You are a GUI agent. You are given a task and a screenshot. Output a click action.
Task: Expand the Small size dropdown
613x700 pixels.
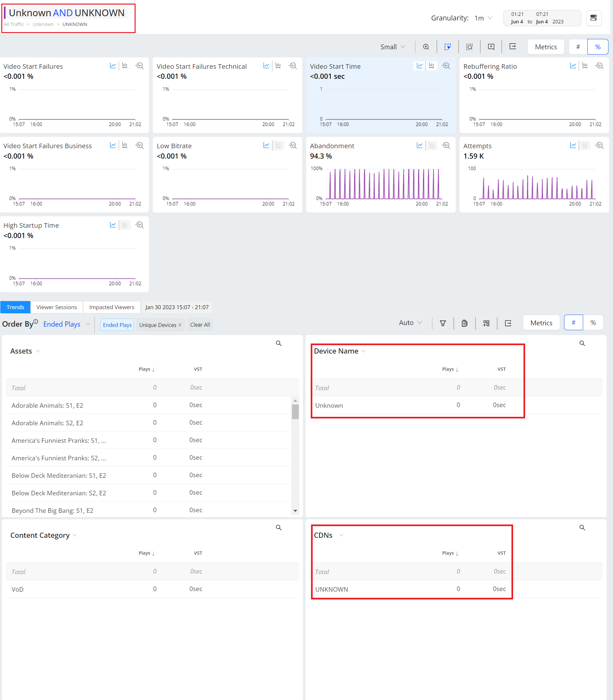(392, 47)
